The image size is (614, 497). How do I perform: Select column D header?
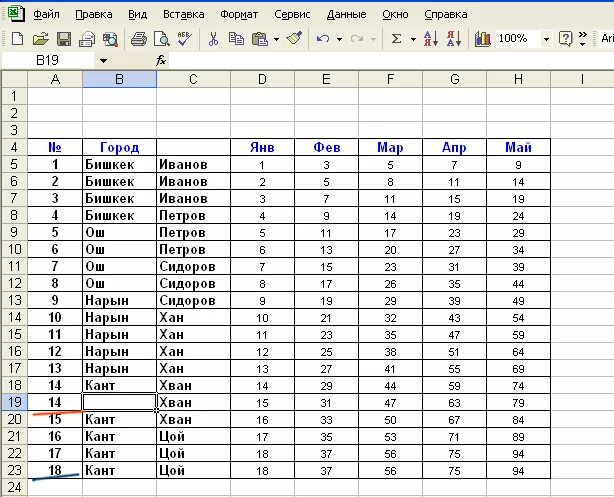click(x=262, y=79)
